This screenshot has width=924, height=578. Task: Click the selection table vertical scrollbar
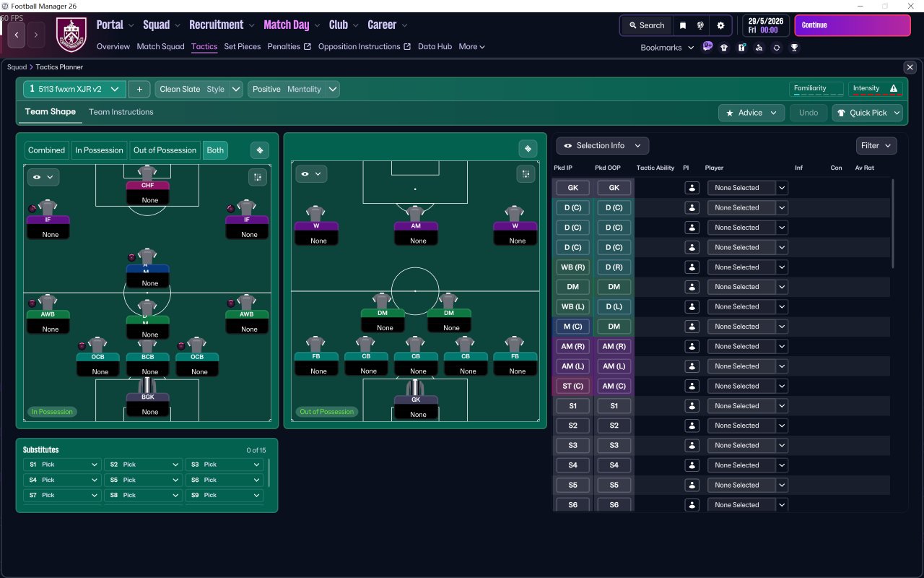tap(893, 224)
